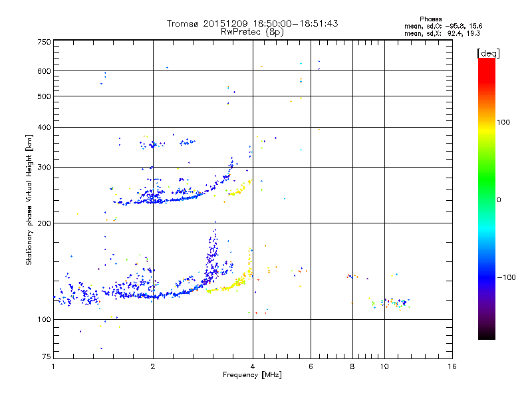Click the "[deg]" colorbar unit label
Image resolution: width=532 pixels, height=399 pixels.
tap(488, 53)
